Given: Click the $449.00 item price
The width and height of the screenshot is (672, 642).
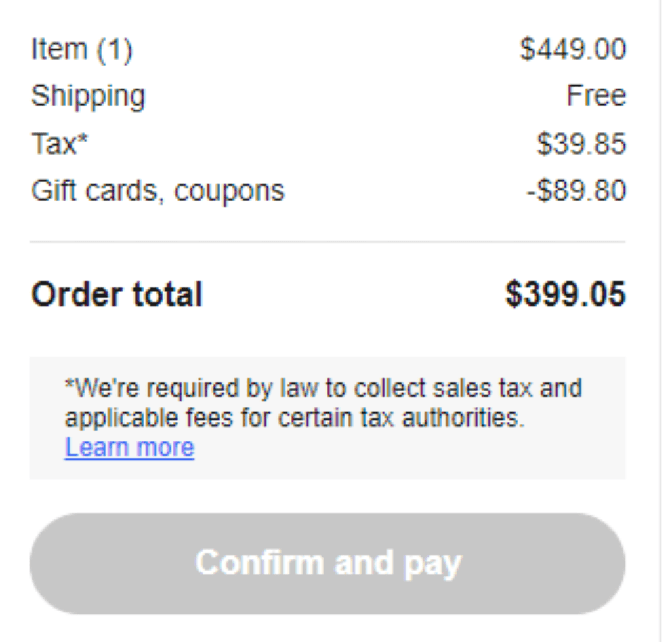Looking at the screenshot, I should (573, 49).
